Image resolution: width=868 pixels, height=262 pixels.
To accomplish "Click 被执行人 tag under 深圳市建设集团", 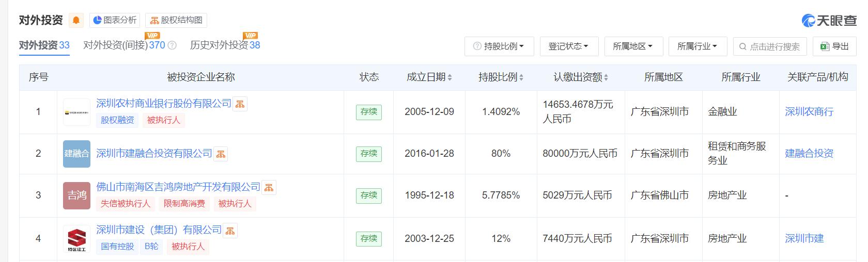I will (x=188, y=247).
